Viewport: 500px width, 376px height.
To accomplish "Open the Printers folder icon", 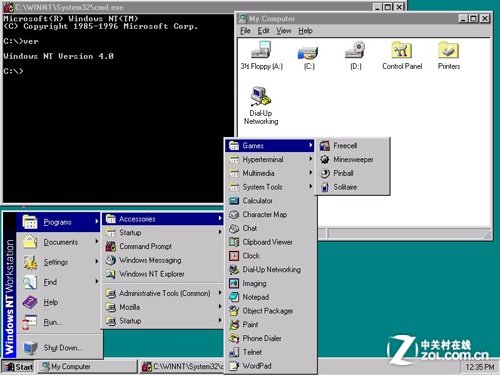I will tap(449, 56).
